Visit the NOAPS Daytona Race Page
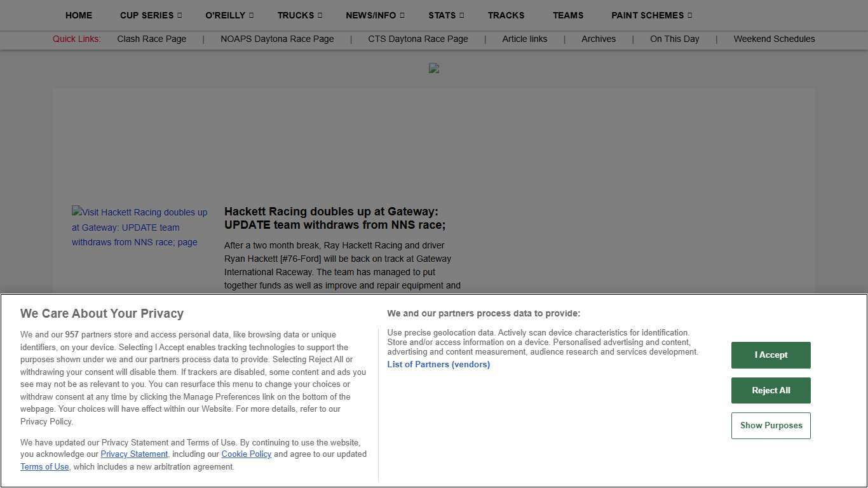The width and height of the screenshot is (868, 488). coord(277,39)
